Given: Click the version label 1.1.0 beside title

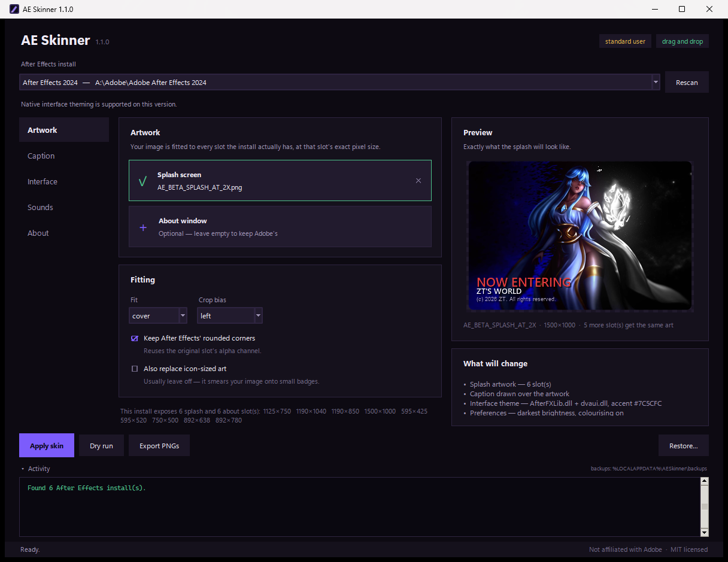Looking at the screenshot, I should click(102, 42).
